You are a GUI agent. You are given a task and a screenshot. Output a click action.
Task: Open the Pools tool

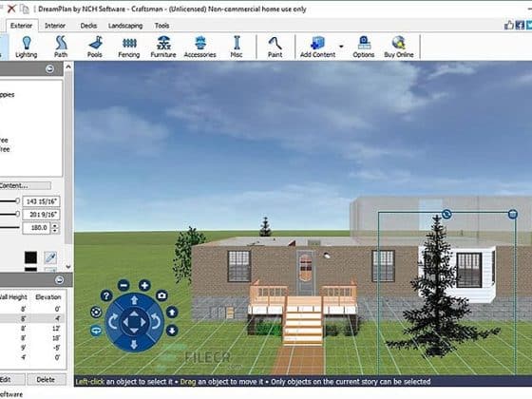95,47
